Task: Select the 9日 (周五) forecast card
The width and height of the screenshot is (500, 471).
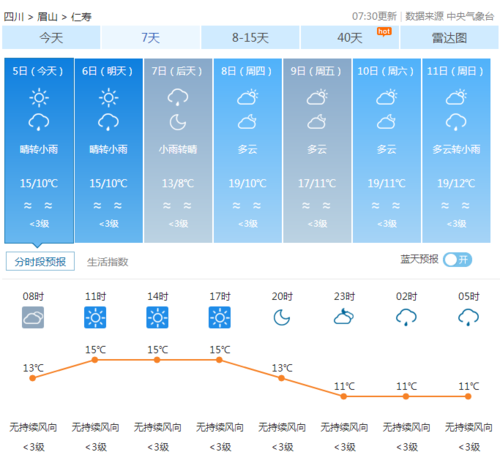Action: (317, 151)
